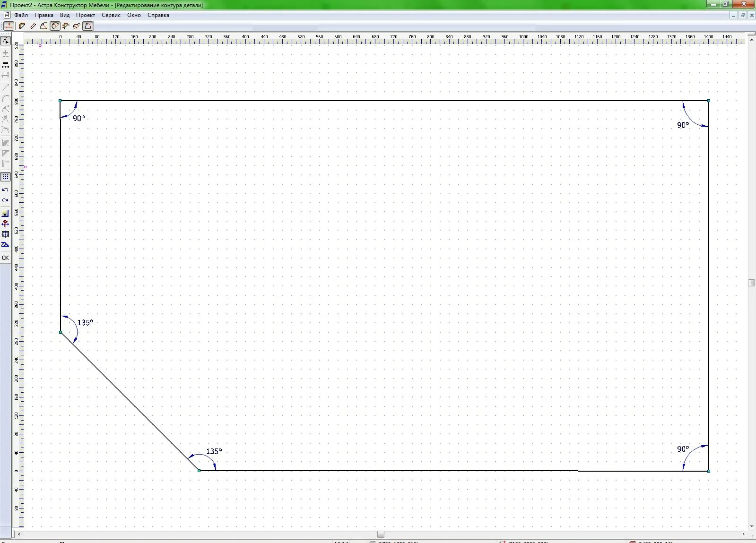
Task: Open the Проект menu
Action: [86, 15]
